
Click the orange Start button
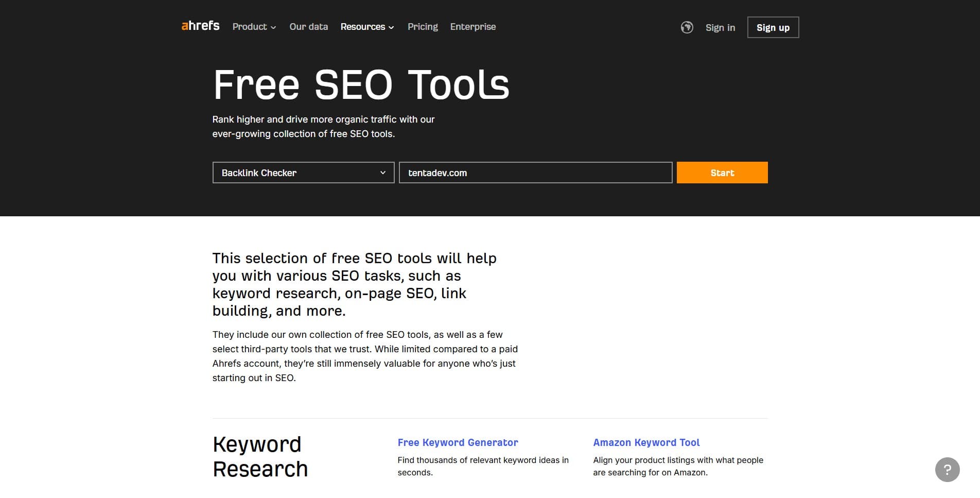coord(722,173)
